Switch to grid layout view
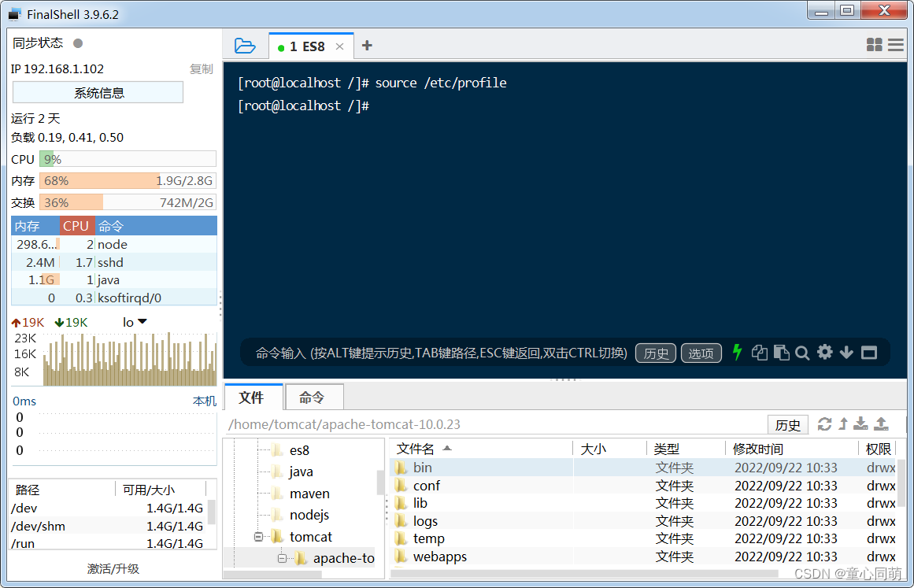 875,45
